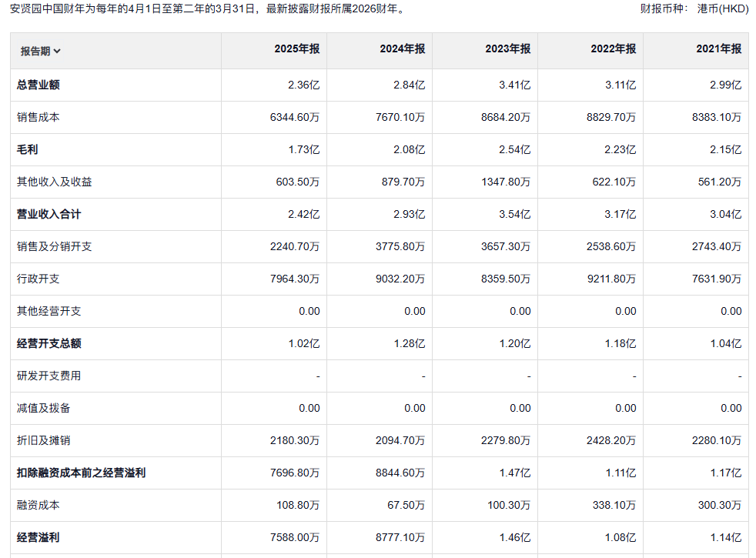Select the 2022年报 column header

[x=614, y=48]
